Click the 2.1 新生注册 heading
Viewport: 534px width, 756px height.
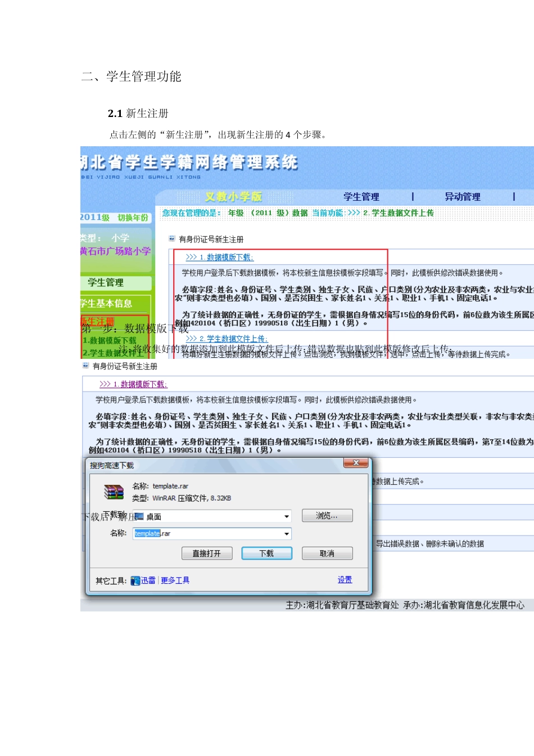point(138,114)
